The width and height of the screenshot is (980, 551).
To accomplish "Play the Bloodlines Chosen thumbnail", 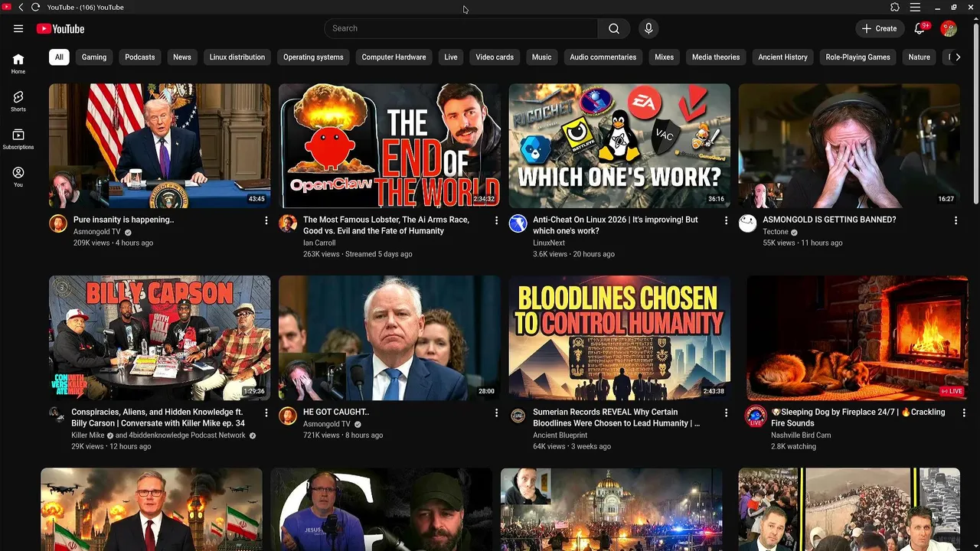I will pos(619,337).
